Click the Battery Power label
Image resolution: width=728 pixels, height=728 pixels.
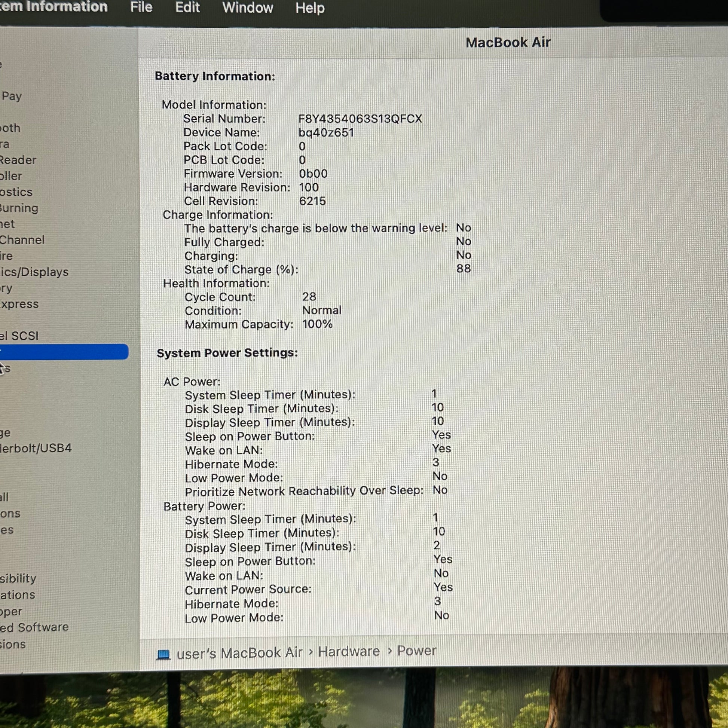pyautogui.click(x=204, y=506)
